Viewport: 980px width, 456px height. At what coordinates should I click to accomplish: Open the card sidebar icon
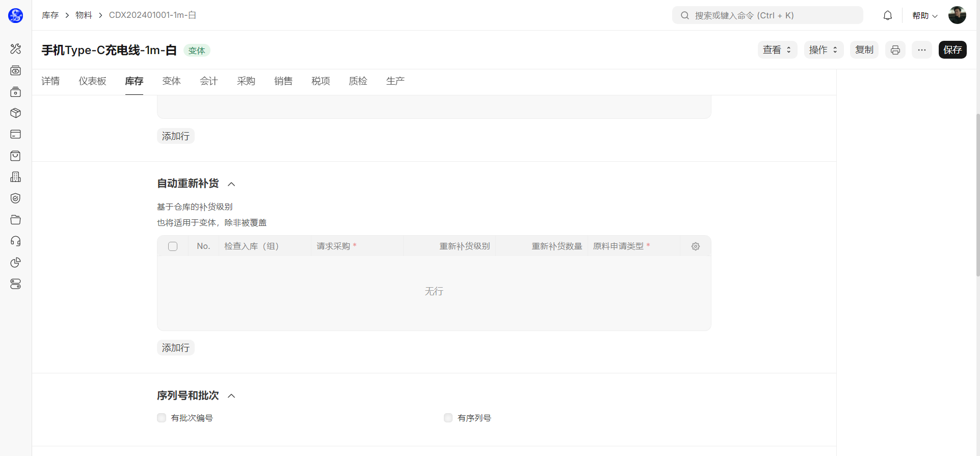(15, 134)
